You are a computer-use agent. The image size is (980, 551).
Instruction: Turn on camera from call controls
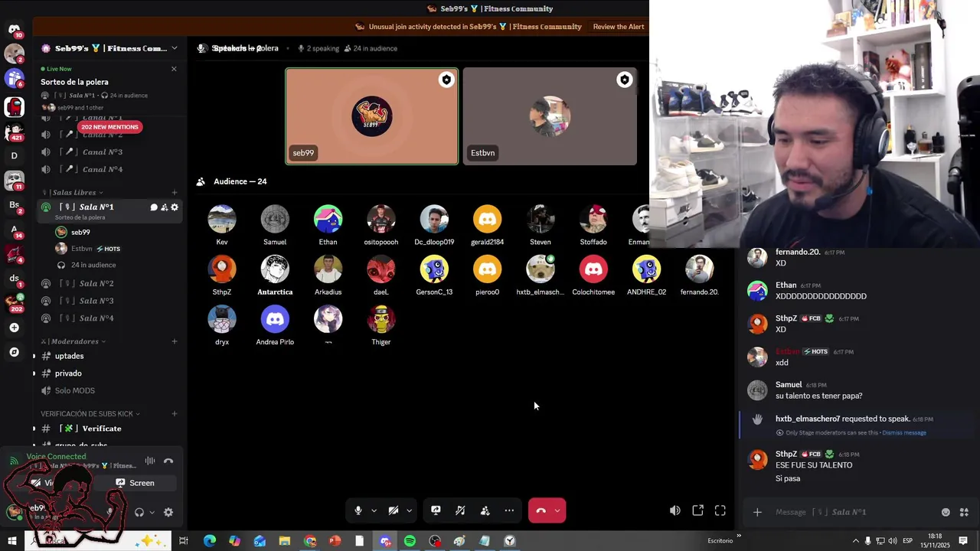[393, 510]
